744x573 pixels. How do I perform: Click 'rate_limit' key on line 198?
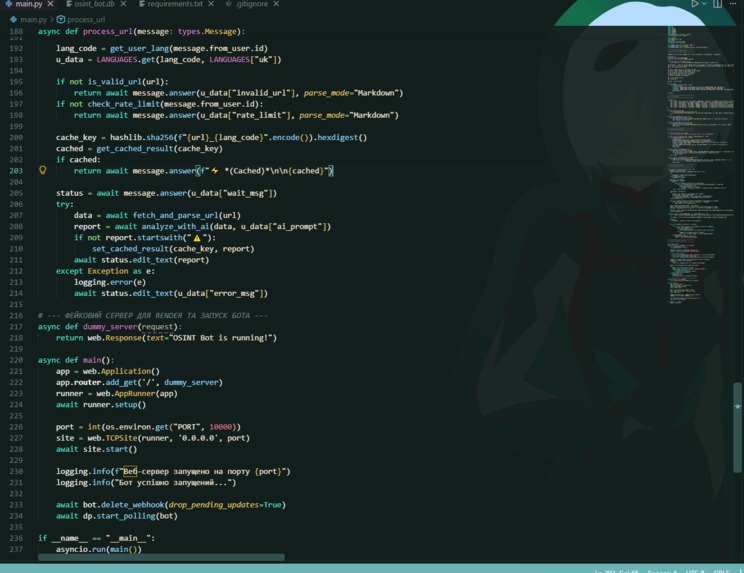click(x=261, y=115)
